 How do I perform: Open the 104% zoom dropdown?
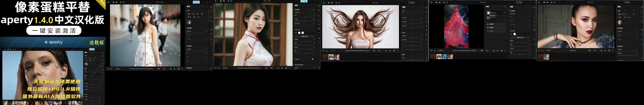point(380,51)
